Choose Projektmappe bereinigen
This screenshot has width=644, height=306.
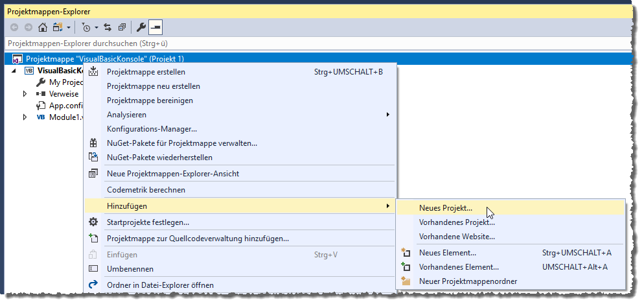point(240,100)
